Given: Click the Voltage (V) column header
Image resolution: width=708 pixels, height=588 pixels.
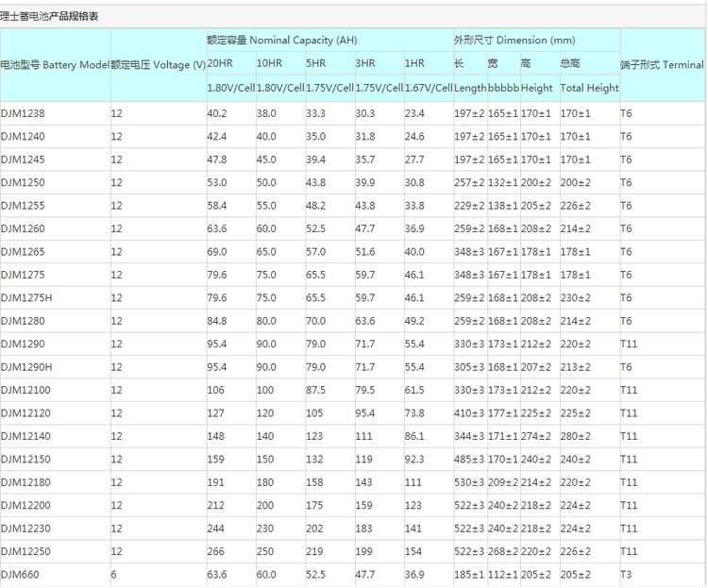Looking at the screenshot, I should (158, 65).
